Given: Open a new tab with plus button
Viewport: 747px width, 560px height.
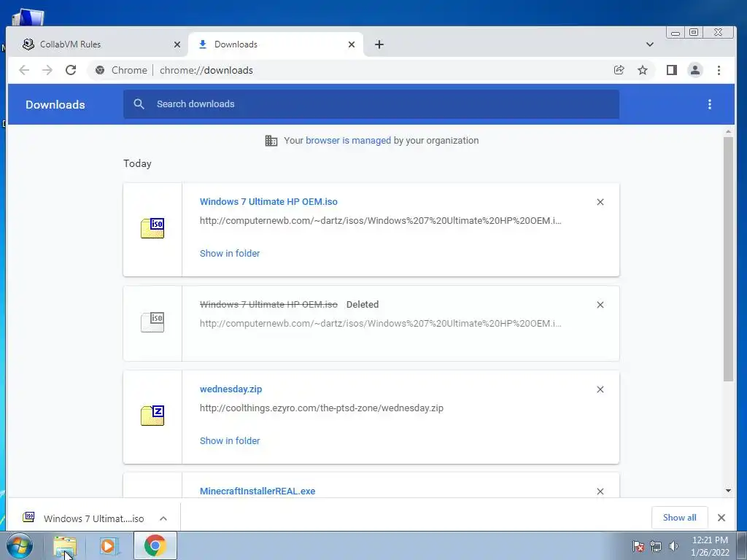Looking at the screenshot, I should pos(379,44).
